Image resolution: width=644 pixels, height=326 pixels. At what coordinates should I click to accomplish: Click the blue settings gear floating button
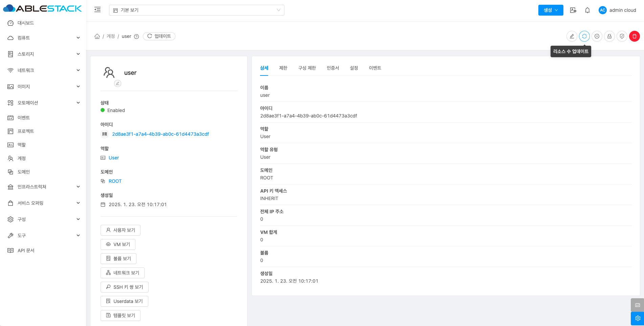coord(638,318)
